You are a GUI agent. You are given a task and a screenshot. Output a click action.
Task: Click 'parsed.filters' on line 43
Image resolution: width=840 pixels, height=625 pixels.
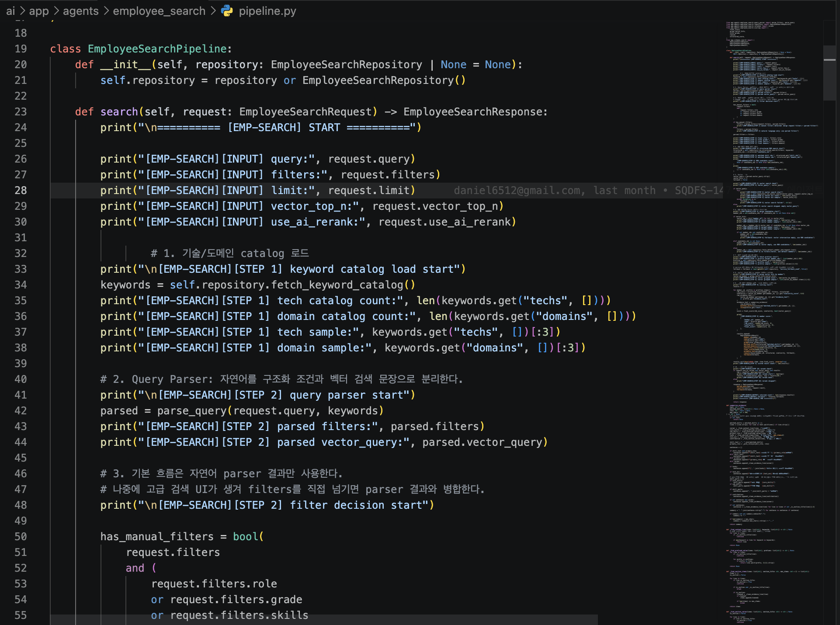click(435, 427)
